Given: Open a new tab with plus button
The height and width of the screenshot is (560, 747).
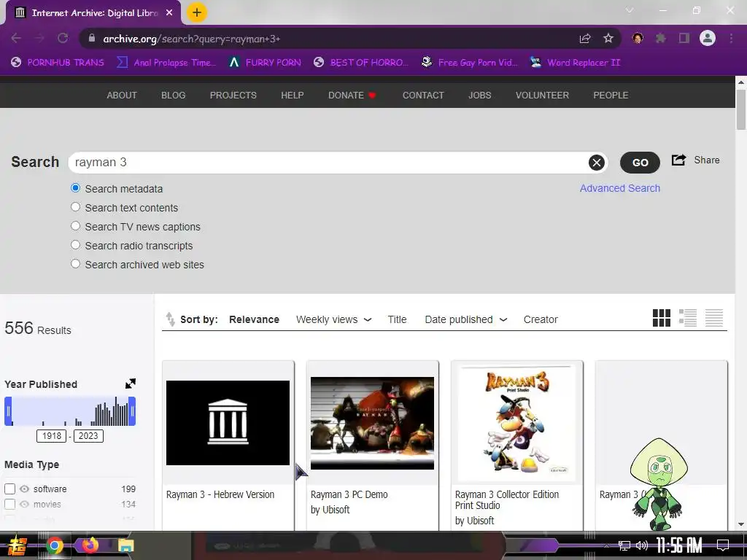Looking at the screenshot, I should [197, 13].
